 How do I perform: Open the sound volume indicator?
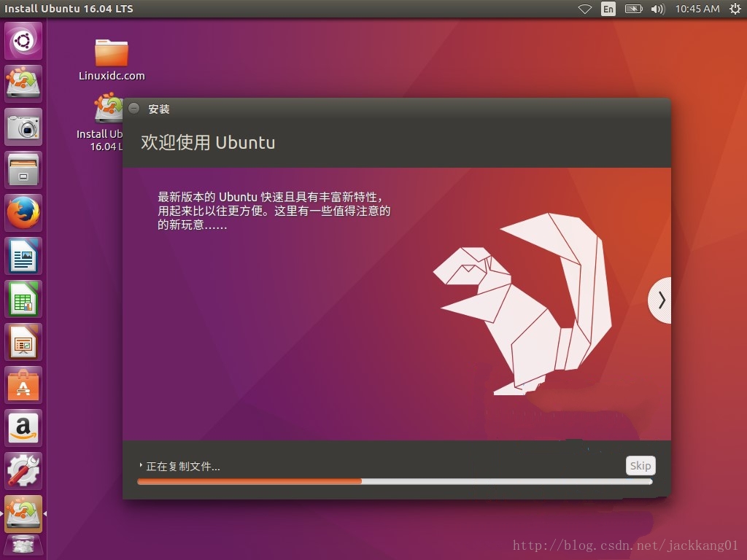tap(658, 9)
